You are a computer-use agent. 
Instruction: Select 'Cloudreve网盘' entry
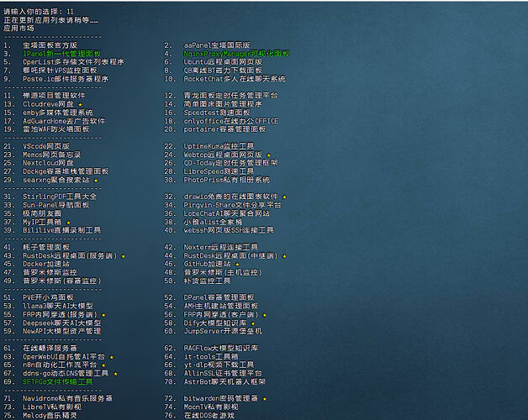(x=48, y=104)
